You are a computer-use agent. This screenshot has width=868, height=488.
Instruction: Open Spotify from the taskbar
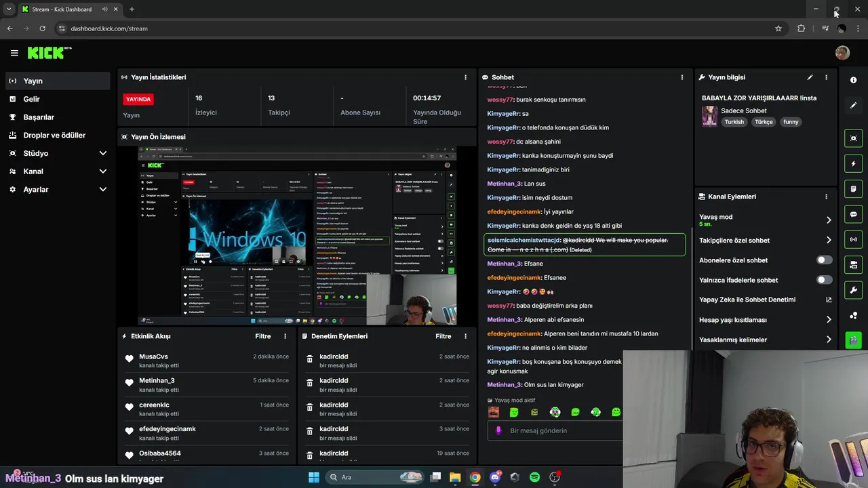tap(534, 477)
